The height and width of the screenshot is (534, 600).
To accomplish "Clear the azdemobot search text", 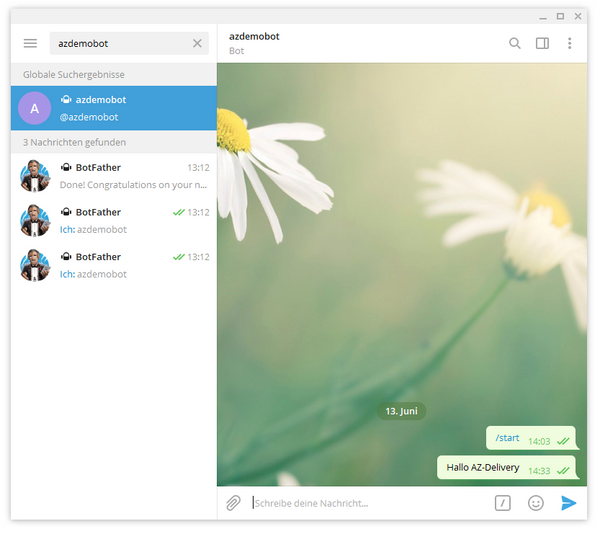I will pyautogui.click(x=197, y=43).
